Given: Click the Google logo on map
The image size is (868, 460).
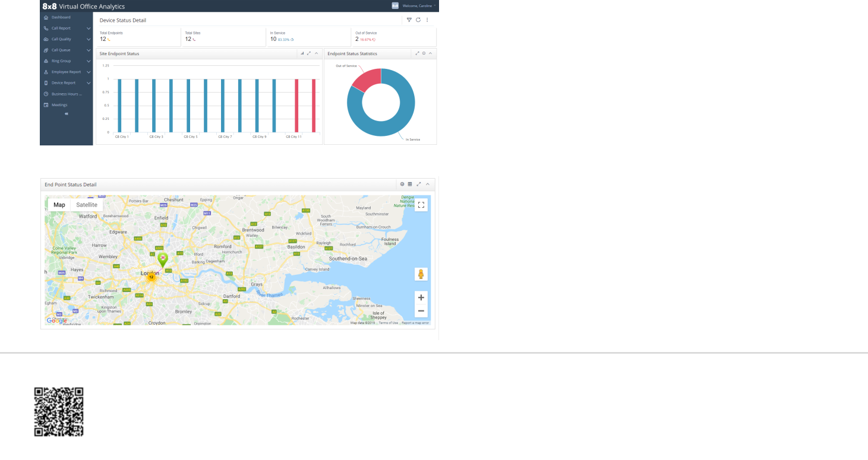Looking at the screenshot, I should click(56, 321).
